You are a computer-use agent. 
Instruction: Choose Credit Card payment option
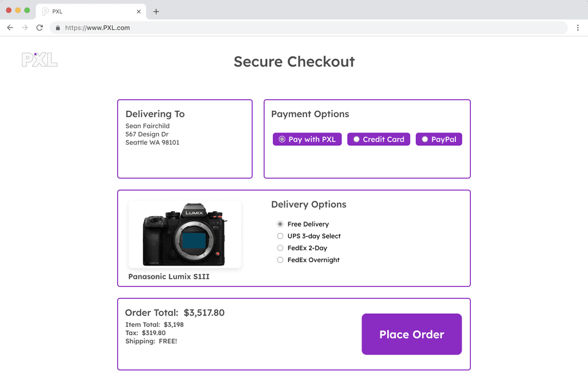click(x=379, y=139)
